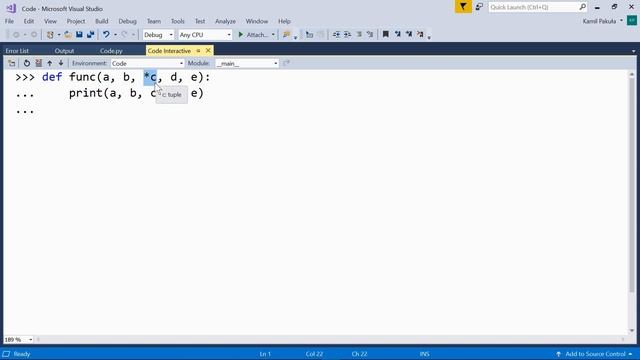The image size is (640, 360).
Task: Click the Open File folder icon
Action: click(x=68, y=35)
